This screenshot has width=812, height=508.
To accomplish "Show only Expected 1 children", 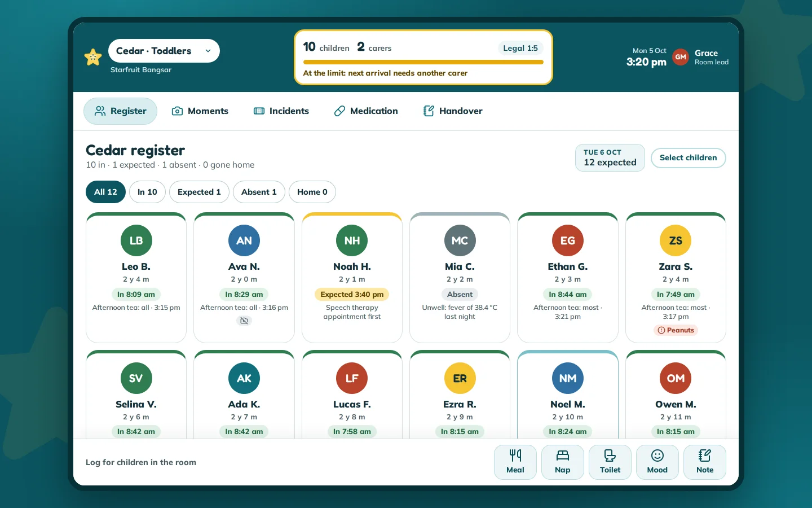I will (199, 192).
